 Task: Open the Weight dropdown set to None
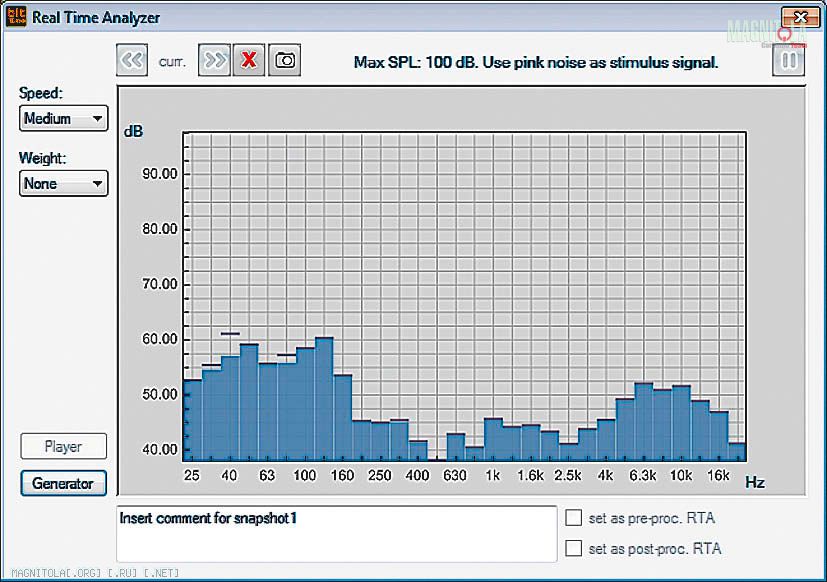pyautogui.click(x=64, y=183)
